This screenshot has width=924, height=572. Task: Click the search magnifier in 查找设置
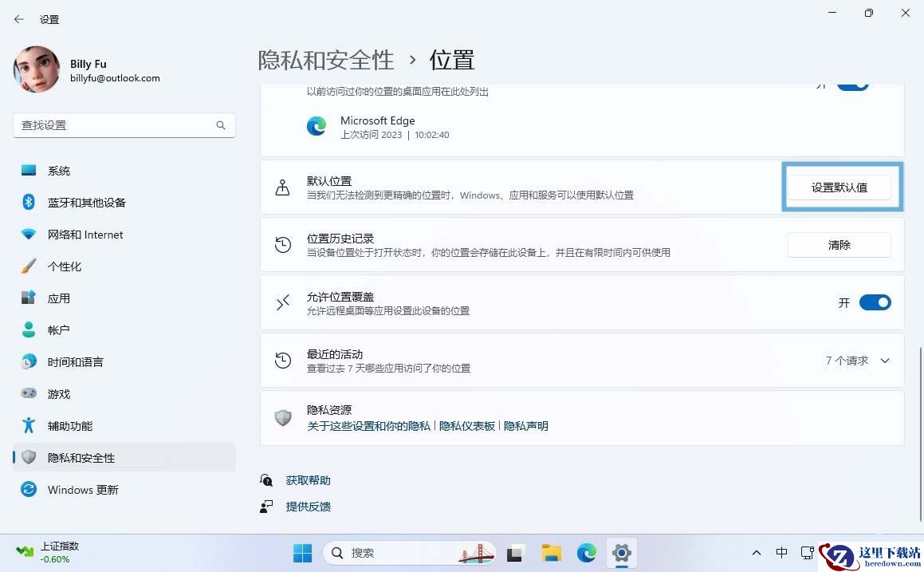(220, 125)
